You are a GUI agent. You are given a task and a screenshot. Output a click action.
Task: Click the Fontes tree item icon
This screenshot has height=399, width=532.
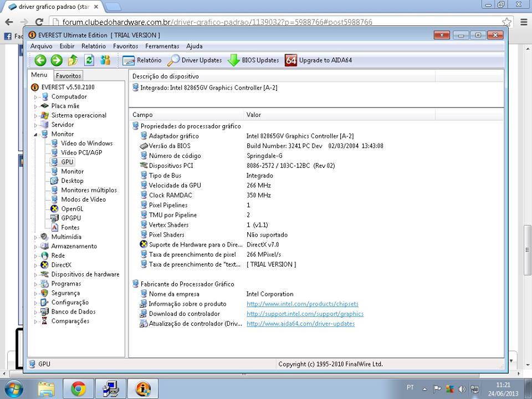(54, 227)
